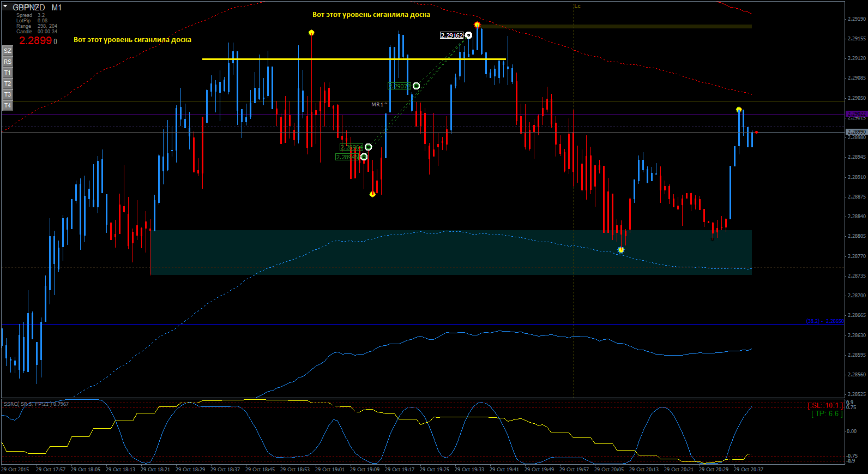This screenshot has height=474, width=868.
Task: Click the star marker above the 20:35 candle
Action: point(739,110)
